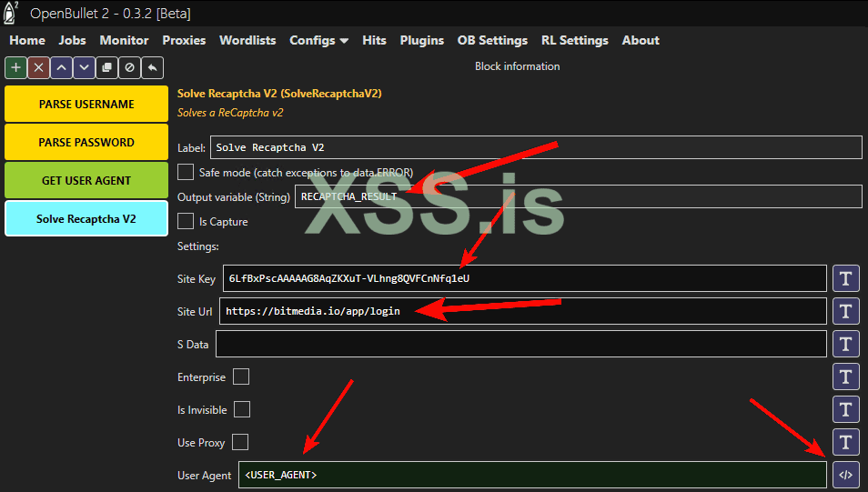Check the Enterprise checkbox
This screenshot has width=868, height=492.
pos(241,377)
